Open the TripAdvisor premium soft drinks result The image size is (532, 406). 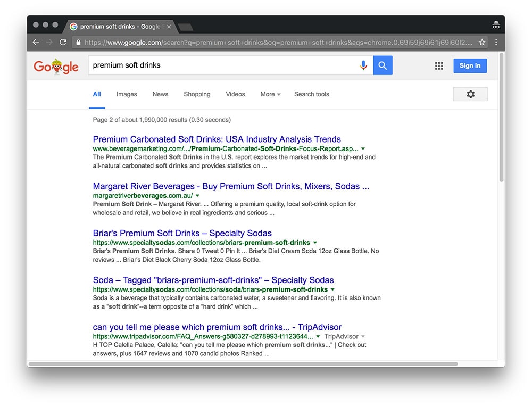pos(217,327)
